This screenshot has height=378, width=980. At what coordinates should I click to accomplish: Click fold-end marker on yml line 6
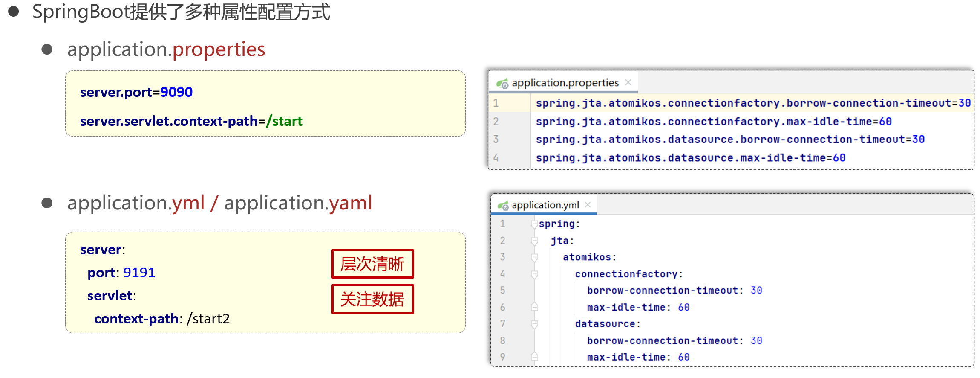tap(534, 307)
